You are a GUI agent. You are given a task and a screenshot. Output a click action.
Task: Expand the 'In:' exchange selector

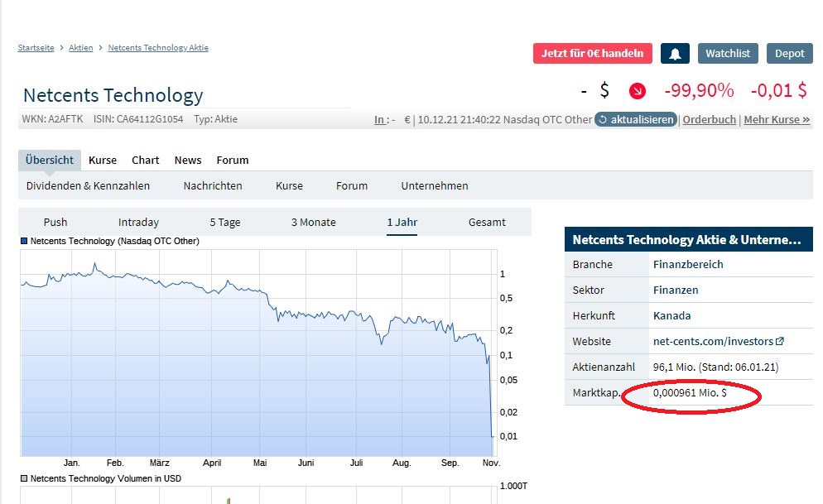[x=381, y=120]
